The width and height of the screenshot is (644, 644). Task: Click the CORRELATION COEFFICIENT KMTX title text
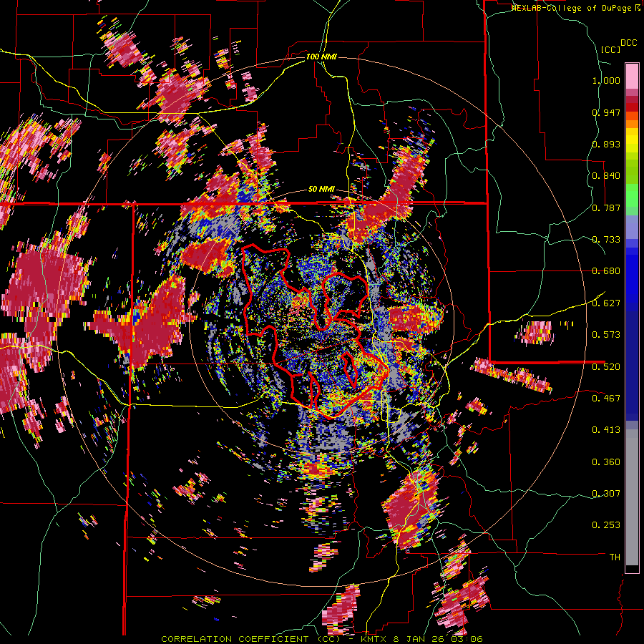(321, 639)
